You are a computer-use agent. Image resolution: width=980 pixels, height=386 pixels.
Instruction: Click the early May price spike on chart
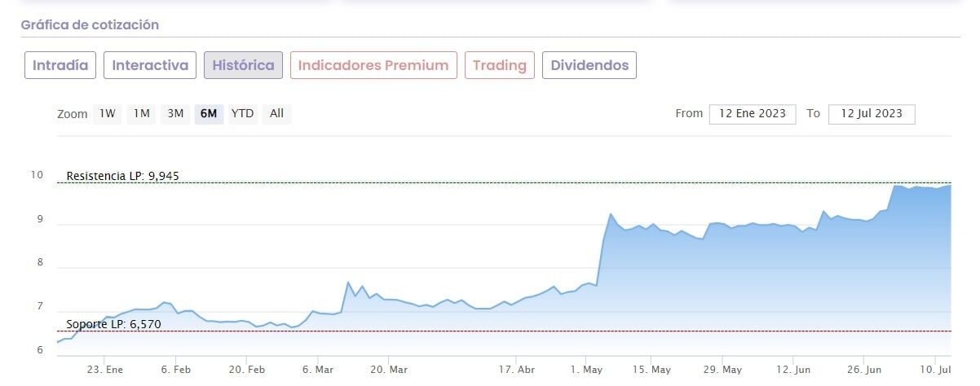(x=611, y=214)
